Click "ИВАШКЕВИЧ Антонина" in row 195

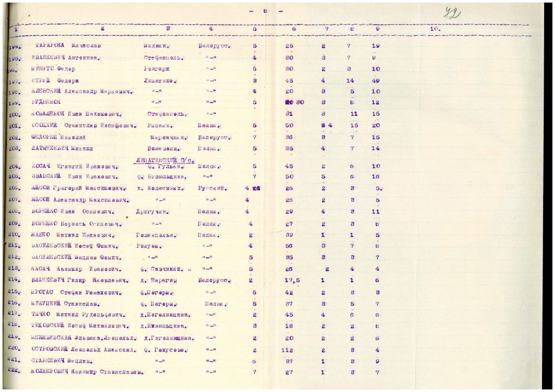66,57
